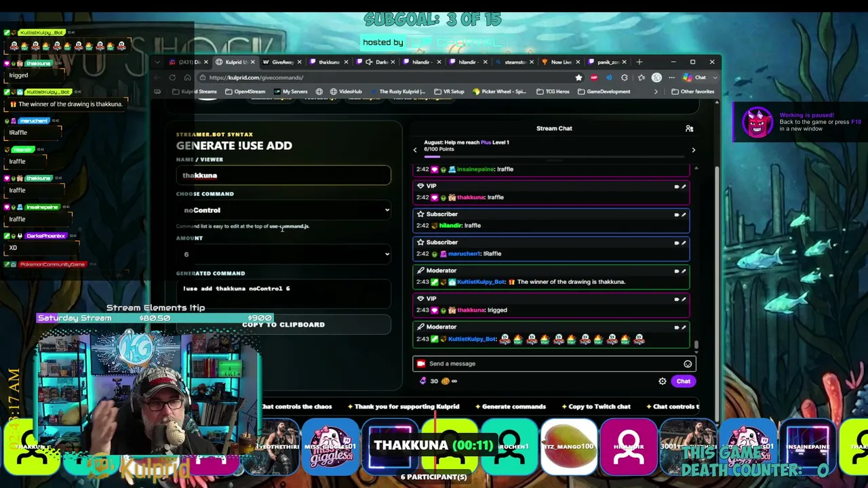Click the cookie points icon below chat
Viewport: 868px width, 488px height.
445,381
